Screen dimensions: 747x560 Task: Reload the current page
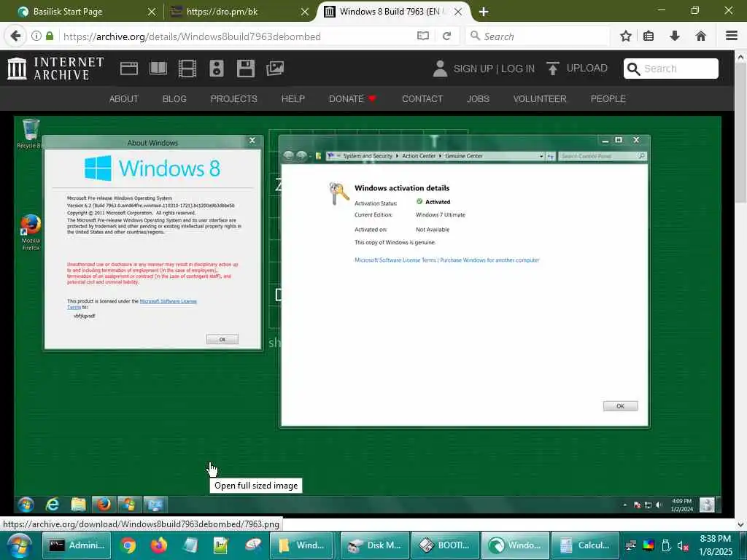pyautogui.click(x=446, y=36)
